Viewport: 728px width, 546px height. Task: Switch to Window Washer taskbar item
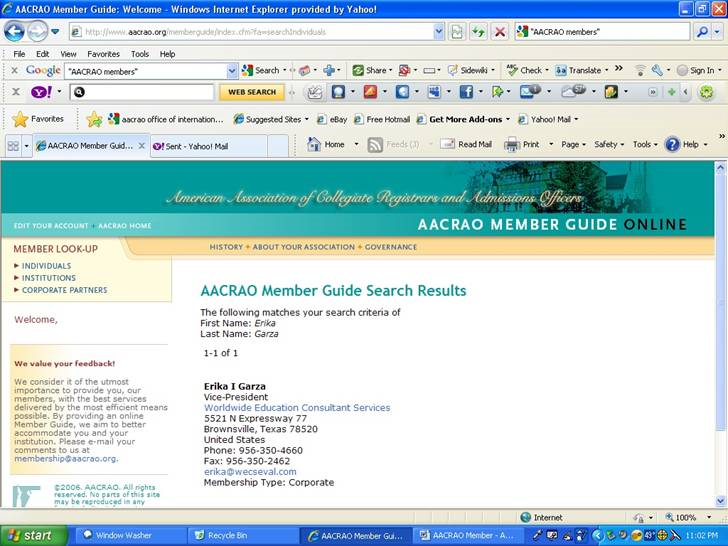point(129,535)
